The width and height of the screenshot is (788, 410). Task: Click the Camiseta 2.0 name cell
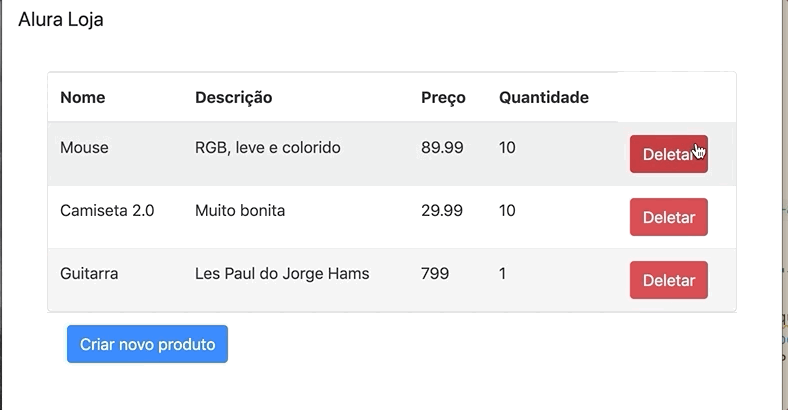point(107,211)
